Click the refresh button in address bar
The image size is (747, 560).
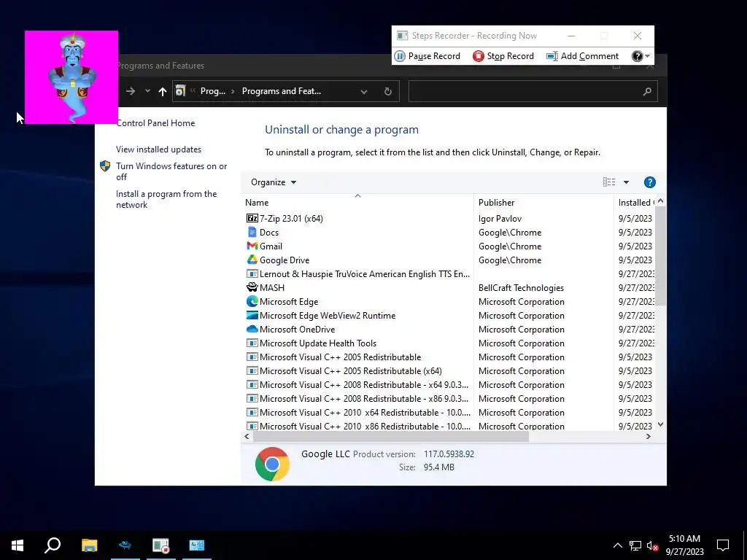point(388,91)
